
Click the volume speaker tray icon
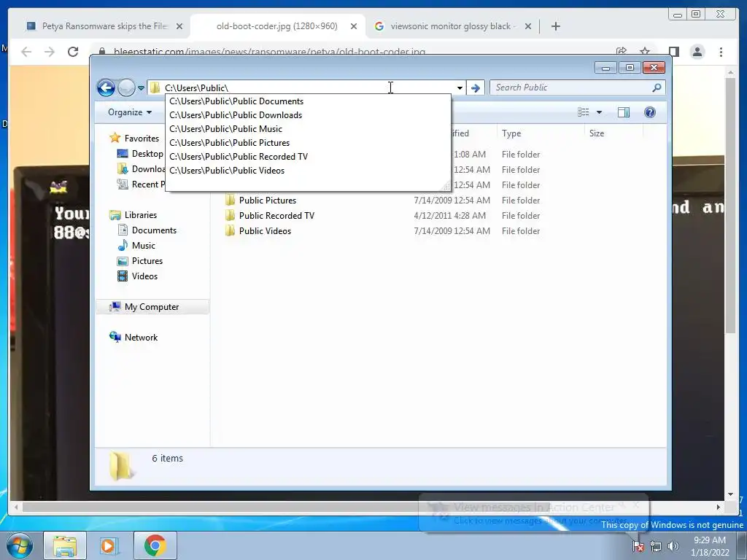pos(673,546)
